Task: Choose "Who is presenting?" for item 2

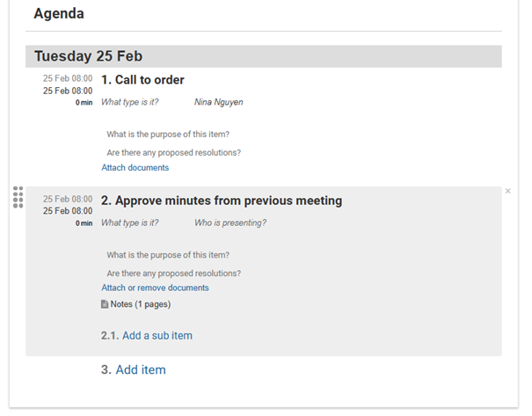Action: [230, 223]
